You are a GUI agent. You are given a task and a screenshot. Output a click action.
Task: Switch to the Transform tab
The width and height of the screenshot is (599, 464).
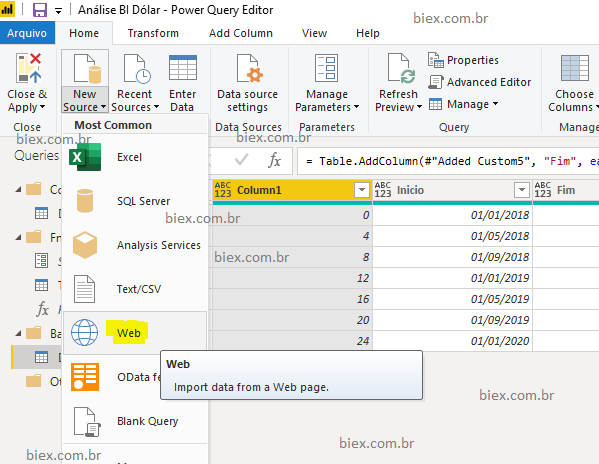(x=153, y=33)
